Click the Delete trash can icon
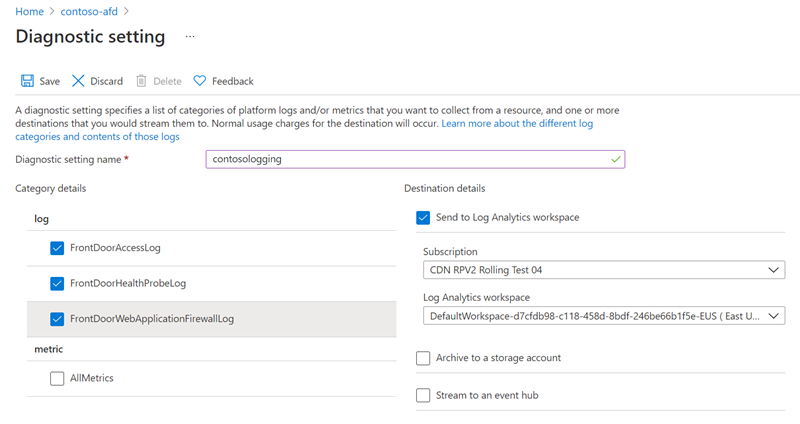The height and width of the screenshot is (424, 800). point(141,81)
